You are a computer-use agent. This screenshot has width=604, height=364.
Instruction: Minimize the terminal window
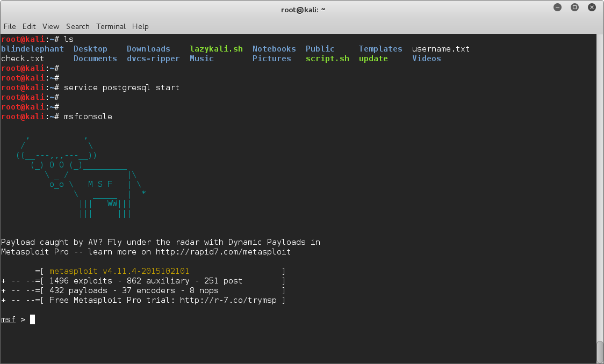557,8
